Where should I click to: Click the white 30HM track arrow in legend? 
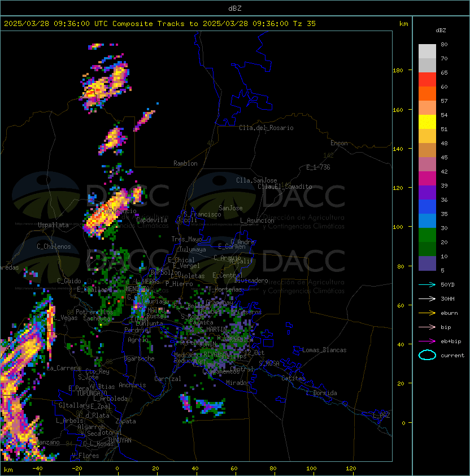(427, 298)
